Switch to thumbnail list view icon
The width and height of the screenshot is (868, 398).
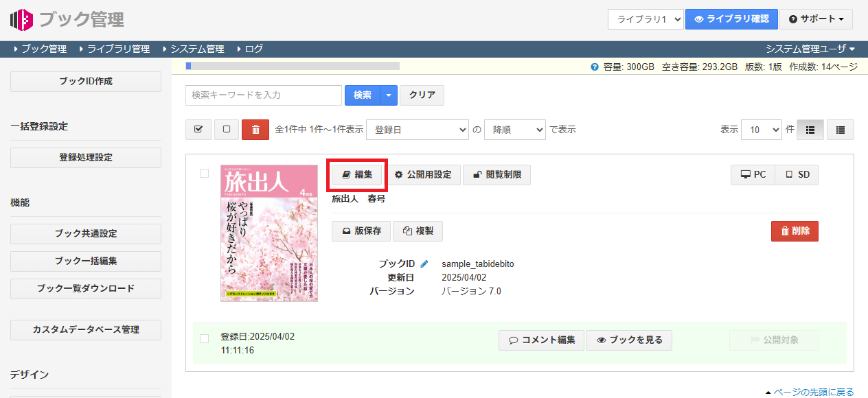pos(810,129)
